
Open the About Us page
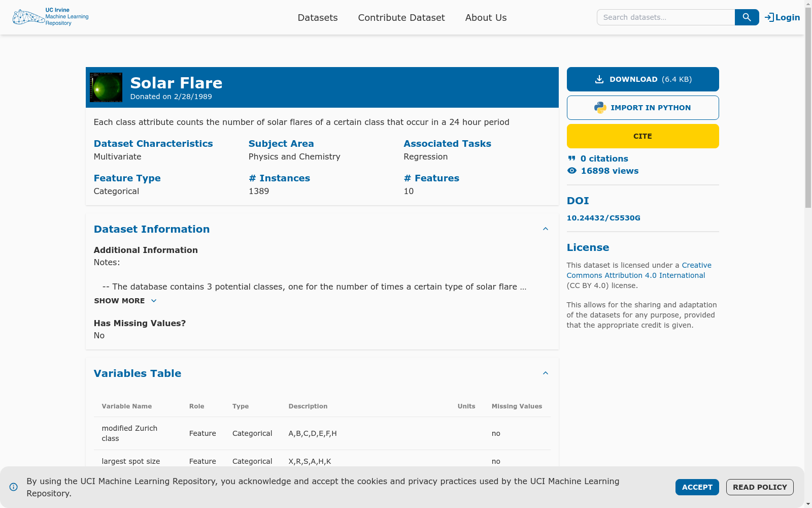pos(486,17)
